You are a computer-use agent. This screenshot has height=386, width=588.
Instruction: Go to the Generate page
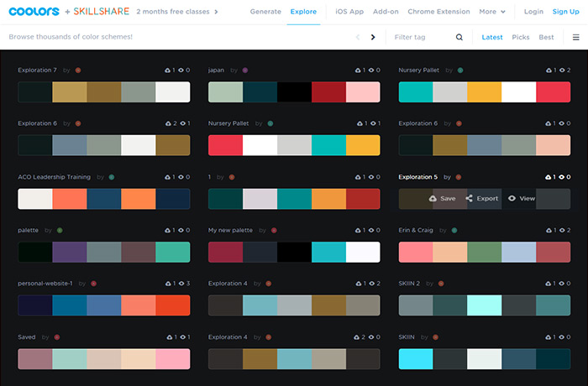265,12
